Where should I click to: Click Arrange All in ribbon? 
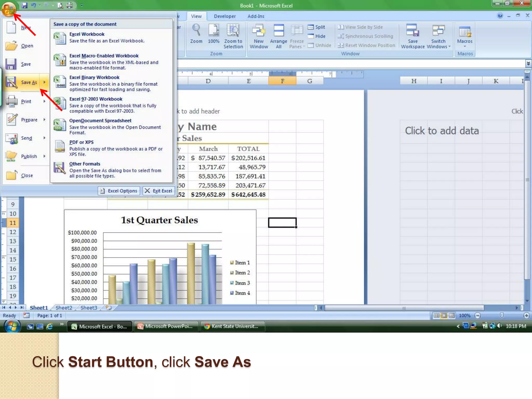coord(278,36)
